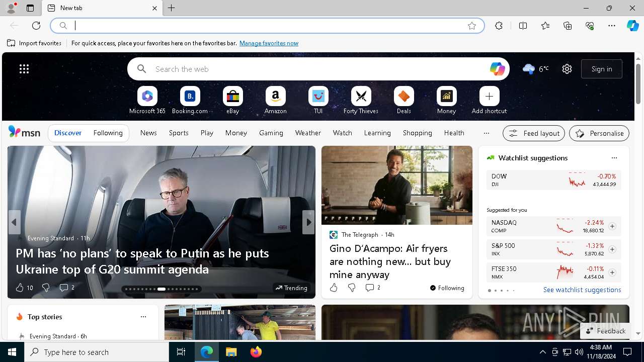This screenshot has height=362, width=644.
Task: Add this page to favorites star
Action: tap(472, 26)
